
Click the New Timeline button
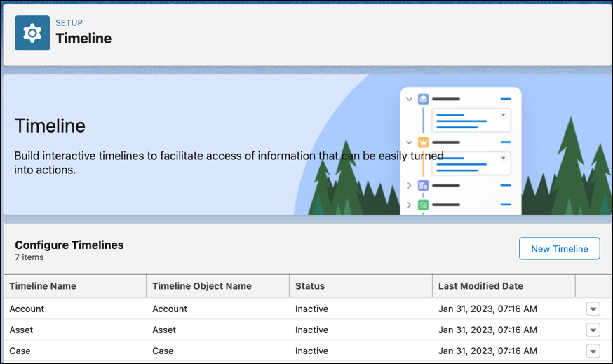(x=560, y=249)
